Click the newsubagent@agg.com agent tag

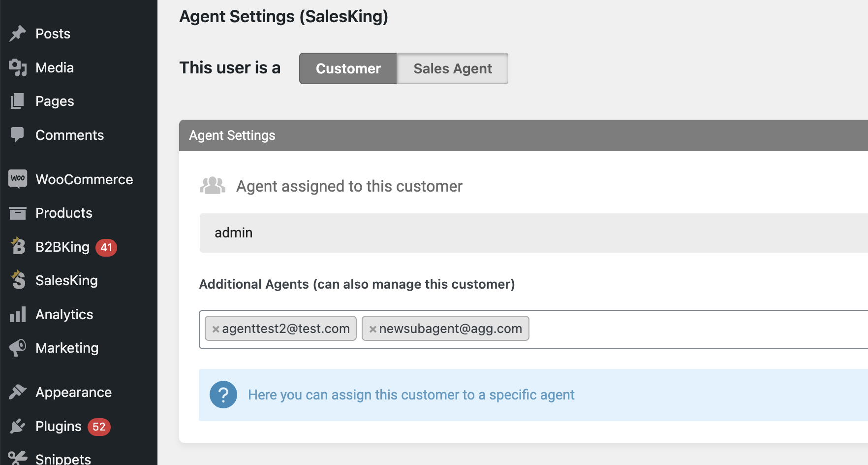pyautogui.click(x=445, y=329)
